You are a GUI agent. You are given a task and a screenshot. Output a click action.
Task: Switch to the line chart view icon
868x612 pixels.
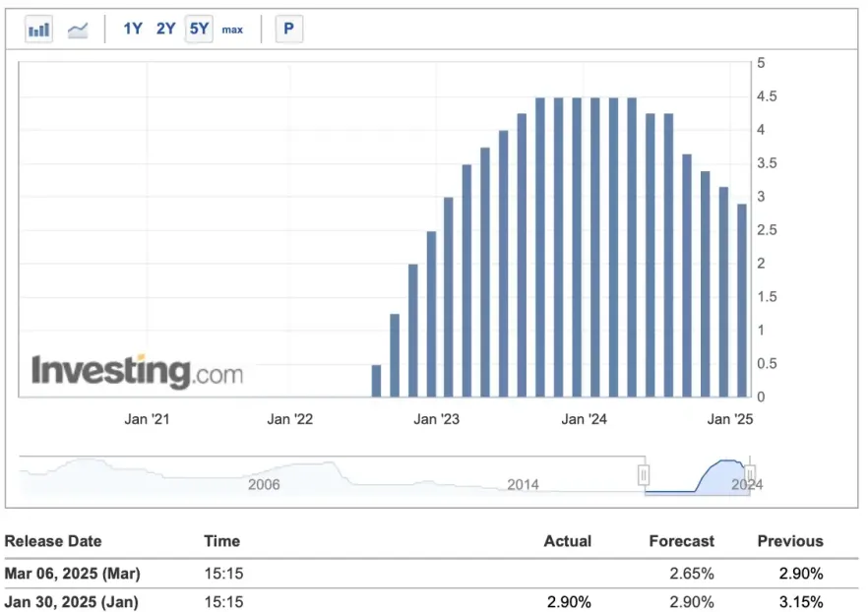tap(78, 30)
